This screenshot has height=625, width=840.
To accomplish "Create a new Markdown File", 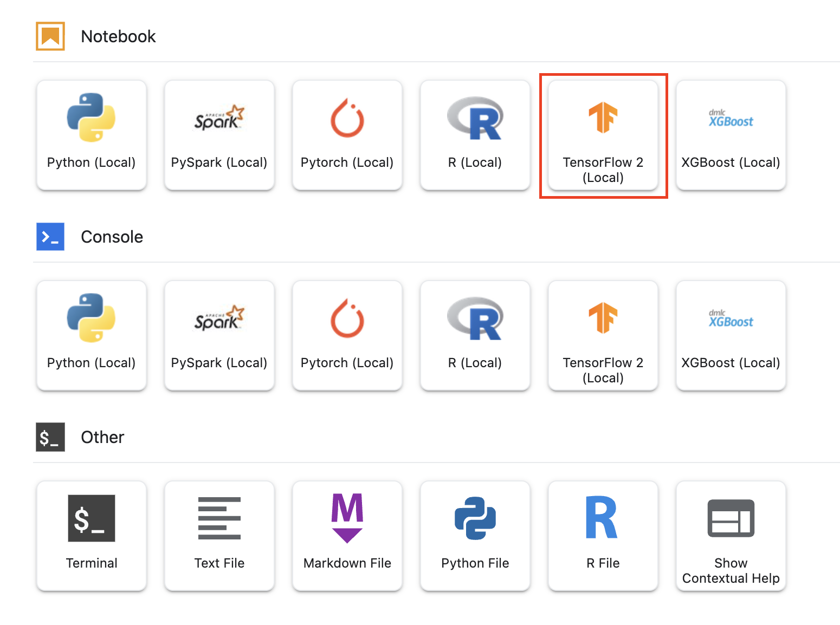I will (x=347, y=536).
